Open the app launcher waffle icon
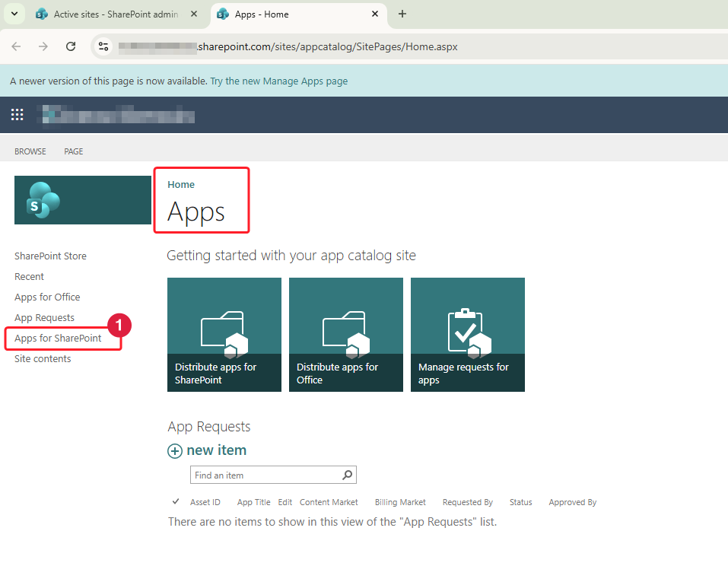 coord(17,115)
